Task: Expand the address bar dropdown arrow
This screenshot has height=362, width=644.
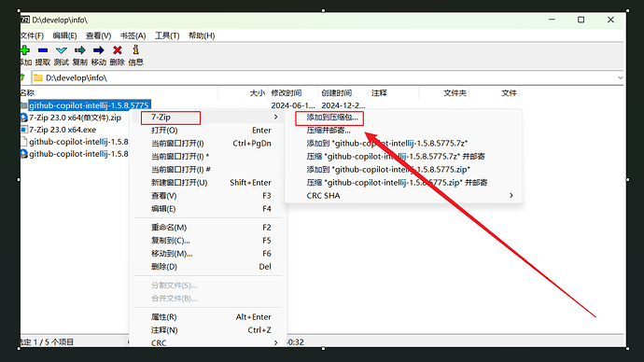Action: [620, 77]
